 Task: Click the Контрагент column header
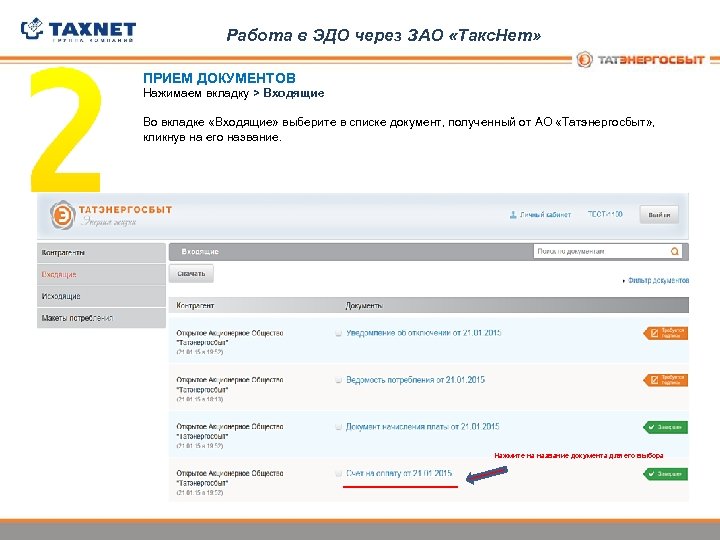click(195, 305)
